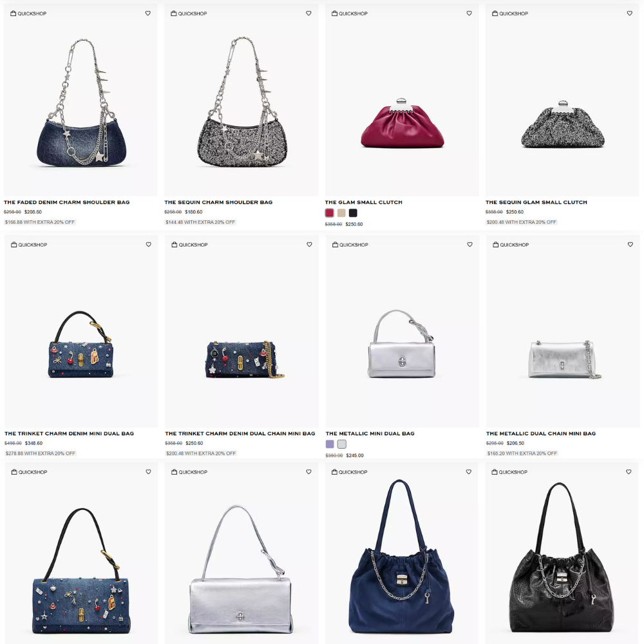Viewport: 644px width, 644px height.
Task: Heart the Trinket Charm Denim Mini Dual Bag
Action: [x=149, y=244]
